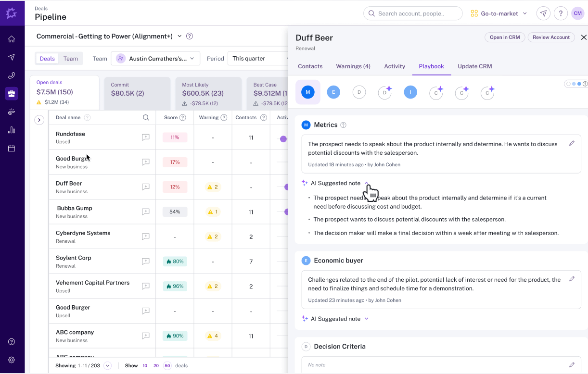Click the Review Account button
The height and width of the screenshot is (374, 588).
click(551, 37)
